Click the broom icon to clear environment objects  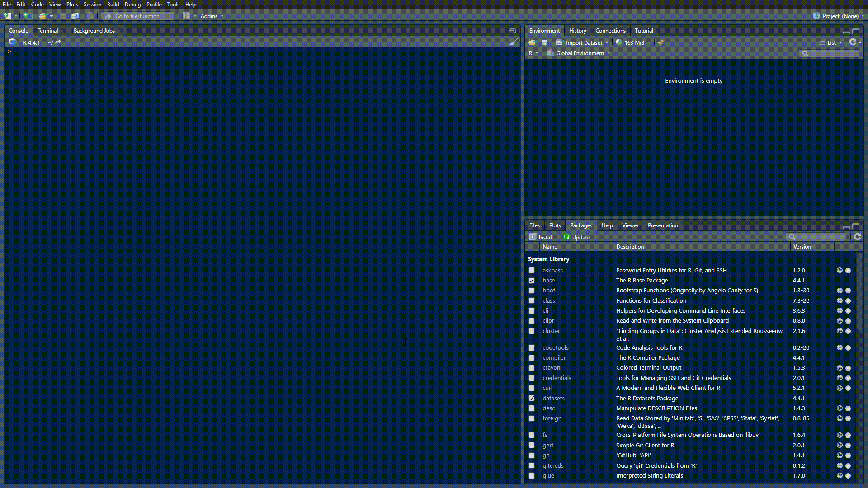pyautogui.click(x=661, y=42)
